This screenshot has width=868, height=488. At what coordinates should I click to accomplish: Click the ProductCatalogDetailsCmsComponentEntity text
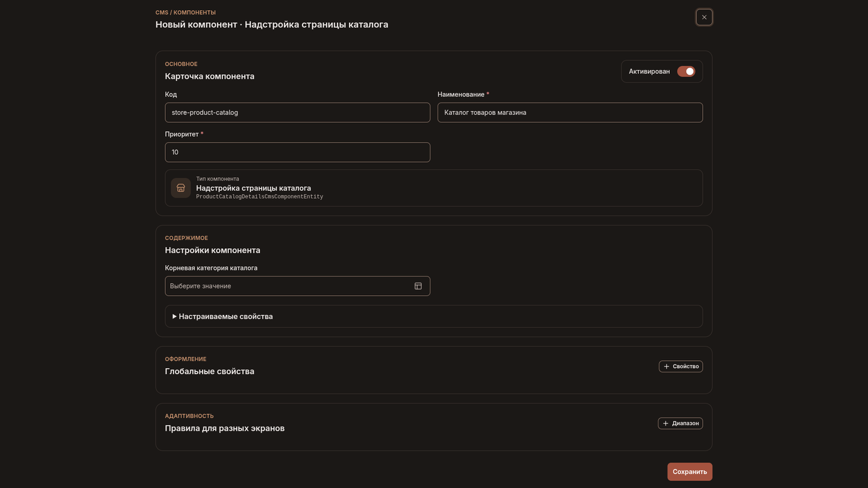click(259, 197)
